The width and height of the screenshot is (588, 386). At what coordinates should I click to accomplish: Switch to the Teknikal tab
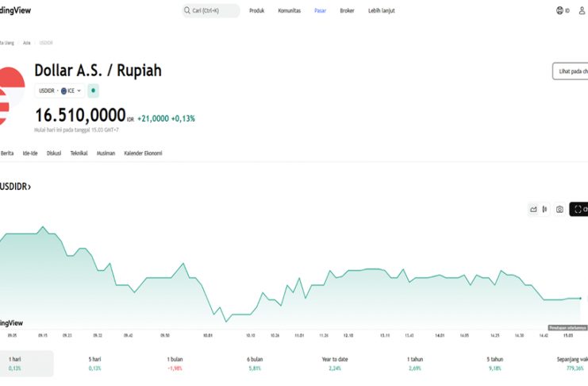click(79, 152)
